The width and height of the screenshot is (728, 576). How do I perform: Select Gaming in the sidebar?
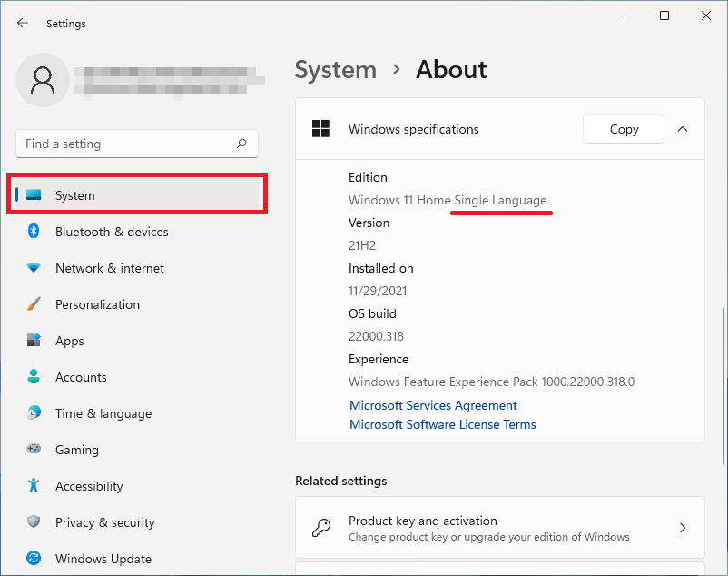pyautogui.click(x=137, y=449)
